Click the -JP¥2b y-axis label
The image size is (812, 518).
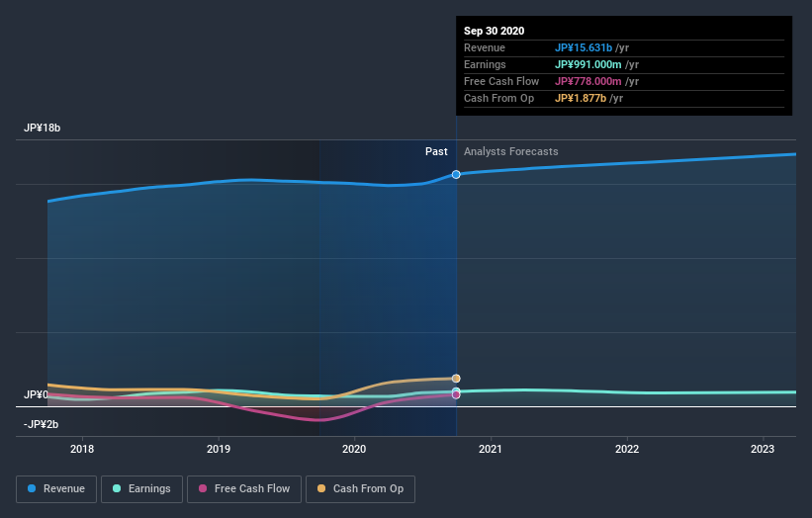pos(41,424)
